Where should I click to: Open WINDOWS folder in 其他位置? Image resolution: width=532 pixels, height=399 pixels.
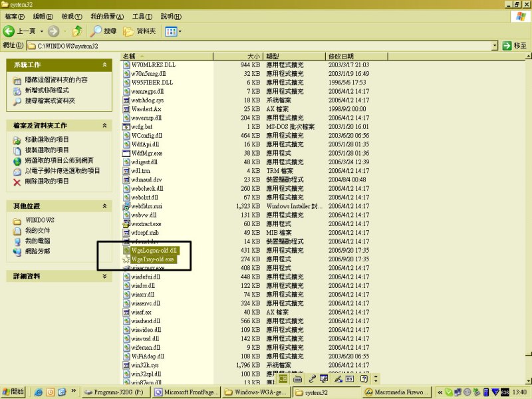(x=40, y=220)
